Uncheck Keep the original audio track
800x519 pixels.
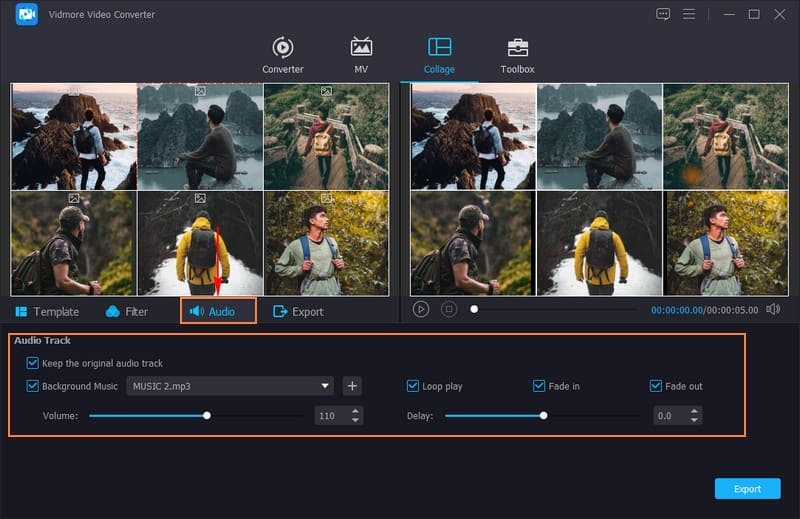click(x=33, y=363)
